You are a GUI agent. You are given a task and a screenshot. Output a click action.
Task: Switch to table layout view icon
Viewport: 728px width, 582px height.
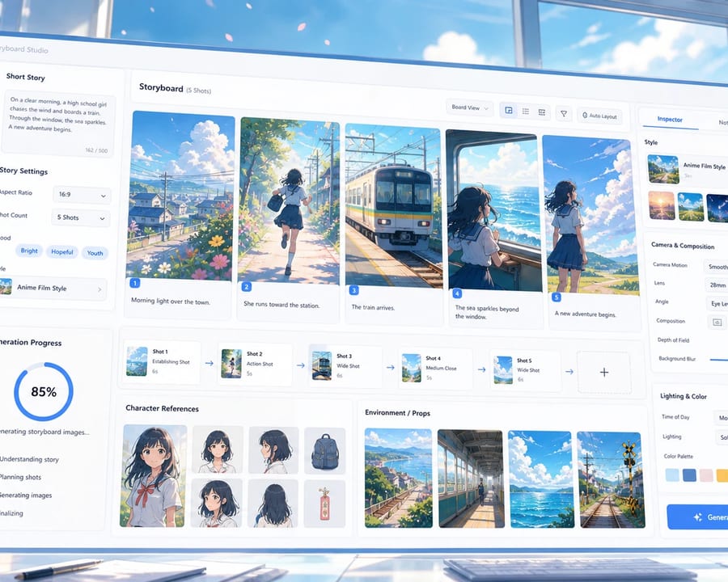pos(542,112)
